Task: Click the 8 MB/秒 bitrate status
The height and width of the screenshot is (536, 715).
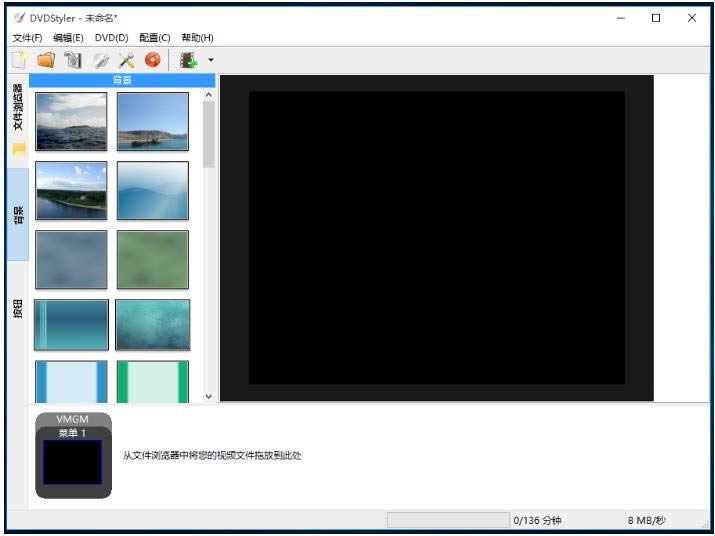Action: (x=647, y=520)
